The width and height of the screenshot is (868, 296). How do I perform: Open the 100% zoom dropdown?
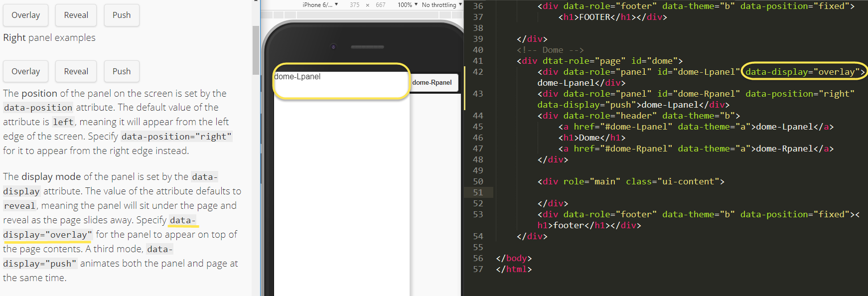click(x=407, y=4)
